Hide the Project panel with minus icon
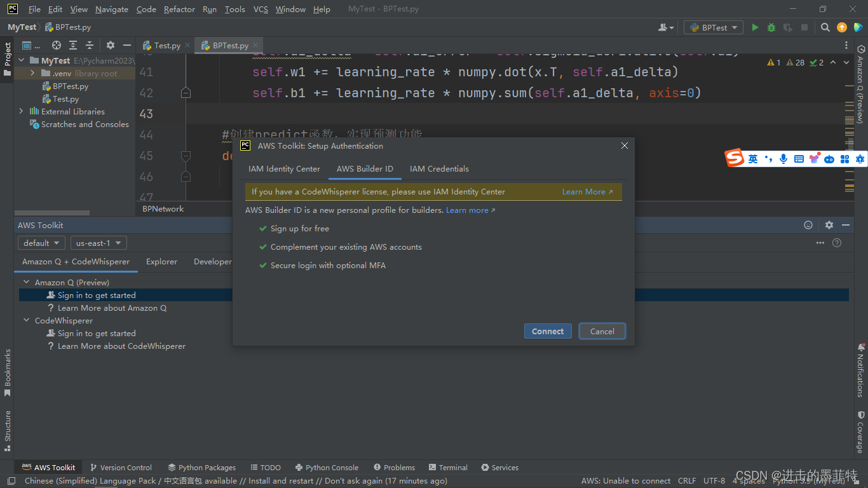Viewport: 868px width, 488px height. (127, 45)
